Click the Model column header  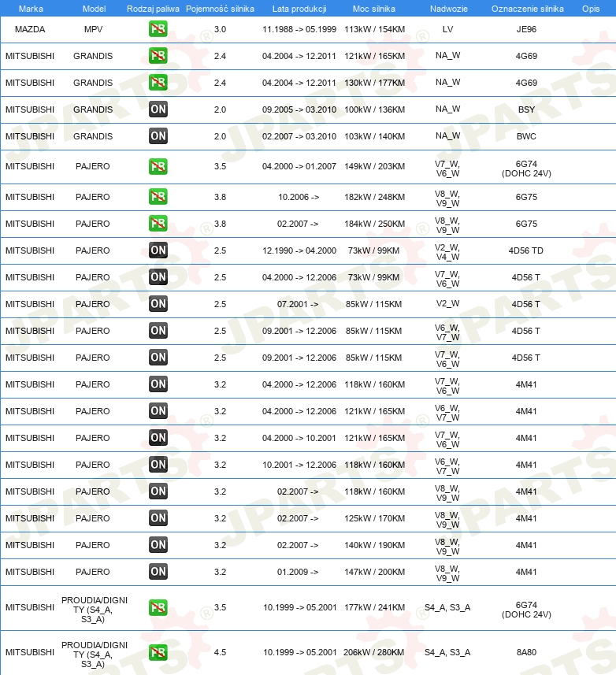coord(95,9)
